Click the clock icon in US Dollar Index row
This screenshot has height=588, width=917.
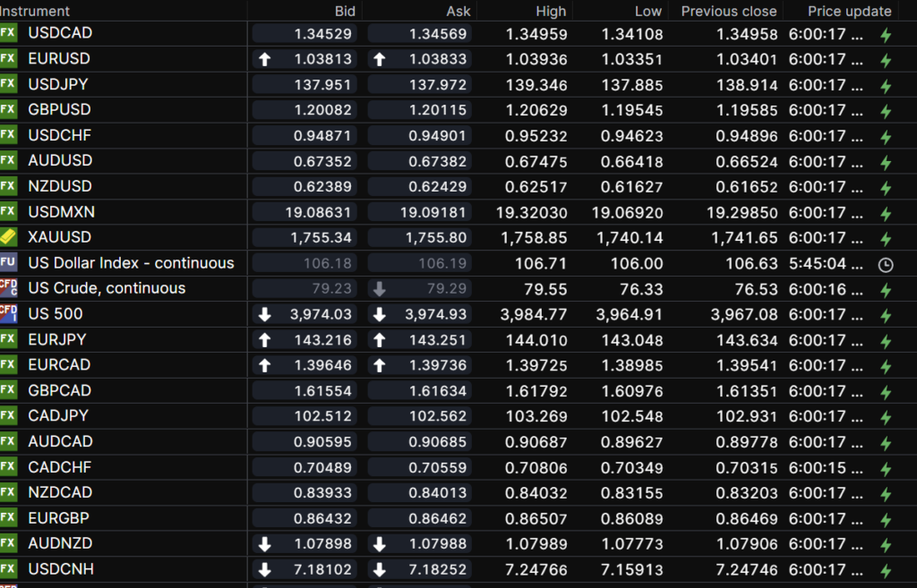[x=886, y=264]
